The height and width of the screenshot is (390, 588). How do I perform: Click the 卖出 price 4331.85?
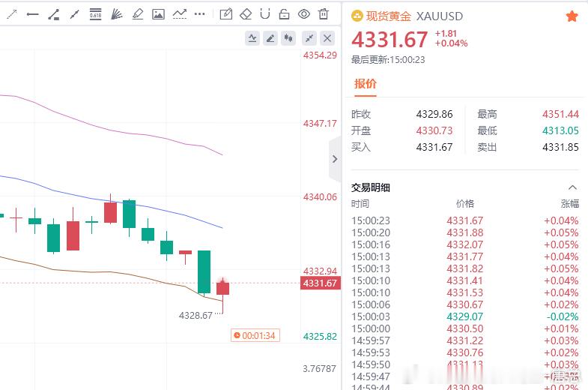coord(560,147)
